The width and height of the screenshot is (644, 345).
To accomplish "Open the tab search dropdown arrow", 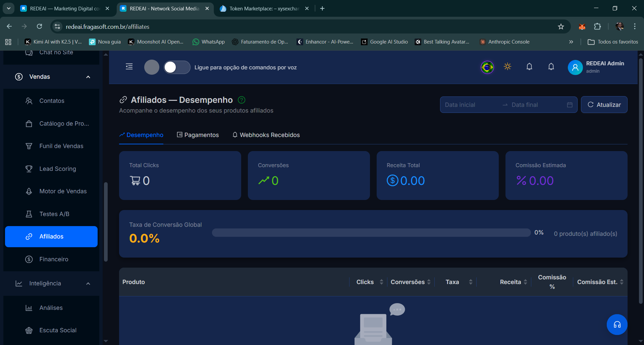I will point(8,8).
